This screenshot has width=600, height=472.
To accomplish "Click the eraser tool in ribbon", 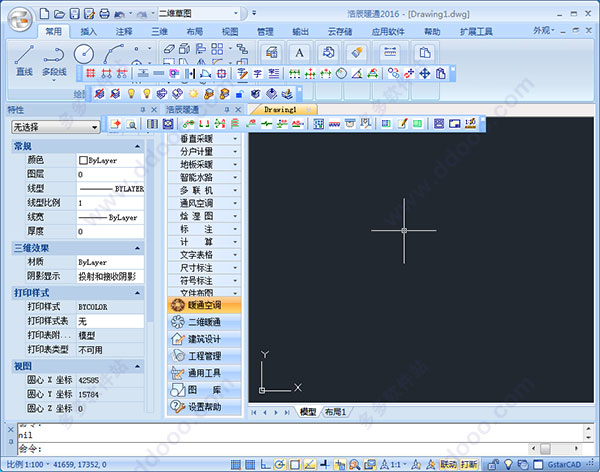I will (x=170, y=49).
